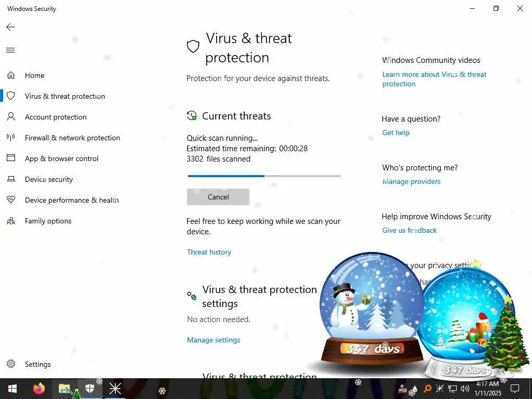Click the Manage settings link

[x=214, y=340]
